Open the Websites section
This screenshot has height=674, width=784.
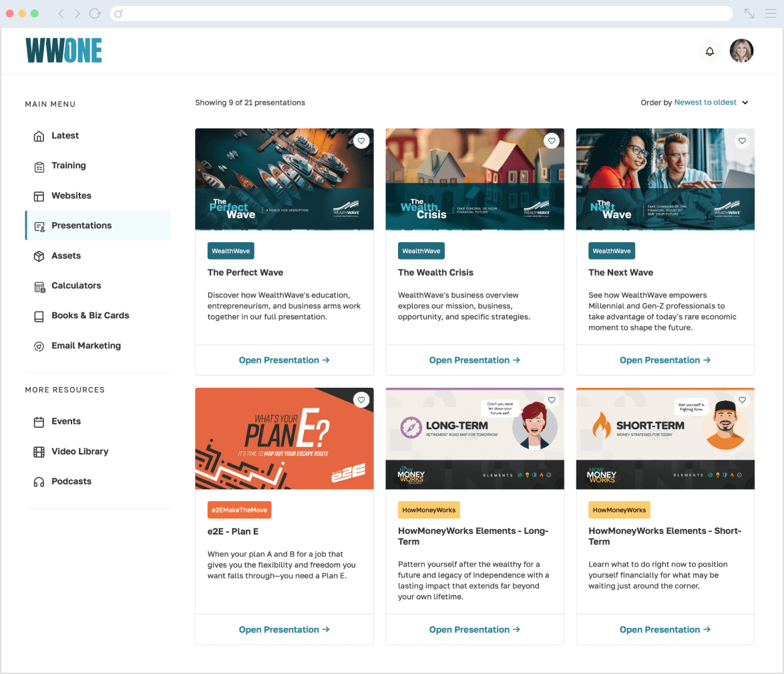coord(71,196)
